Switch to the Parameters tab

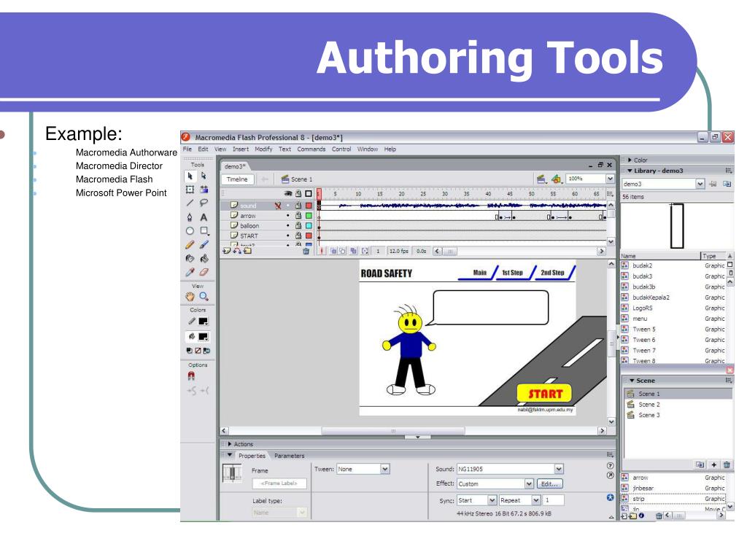pyautogui.click(x=289, y=456)
